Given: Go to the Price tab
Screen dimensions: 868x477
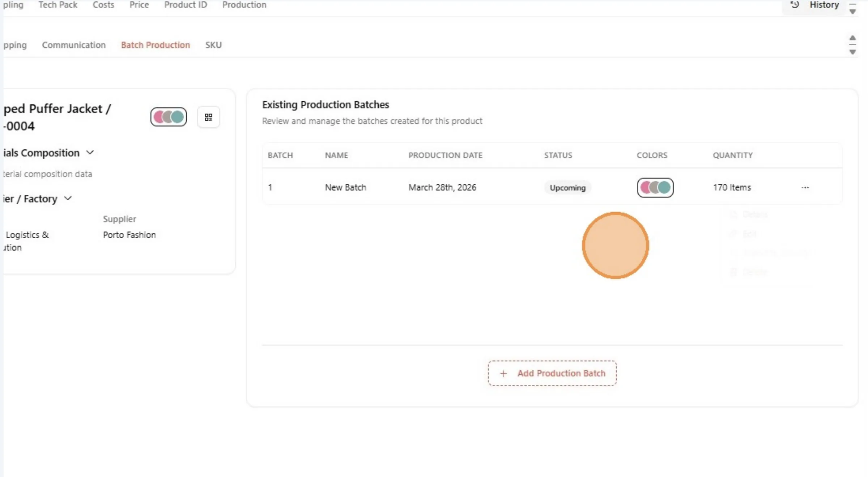Looking at the screenshot, I should [139, 5].
